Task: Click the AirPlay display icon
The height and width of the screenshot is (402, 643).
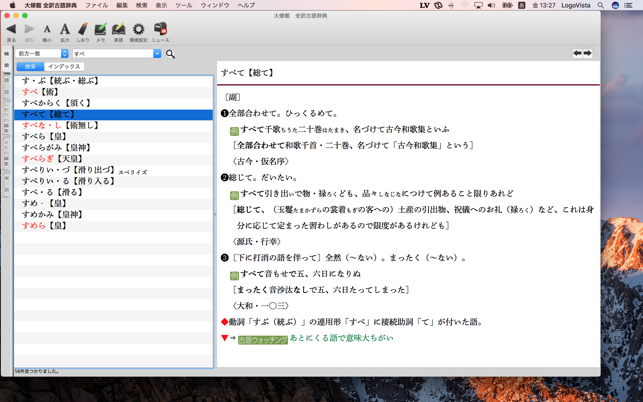Action: click(478, 5)
